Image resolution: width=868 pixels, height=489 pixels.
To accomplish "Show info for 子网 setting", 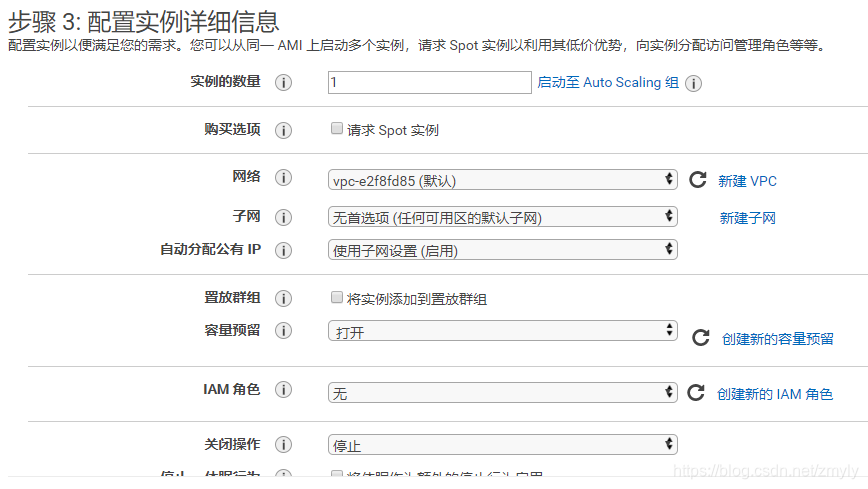I will click(x=284, y=218).
